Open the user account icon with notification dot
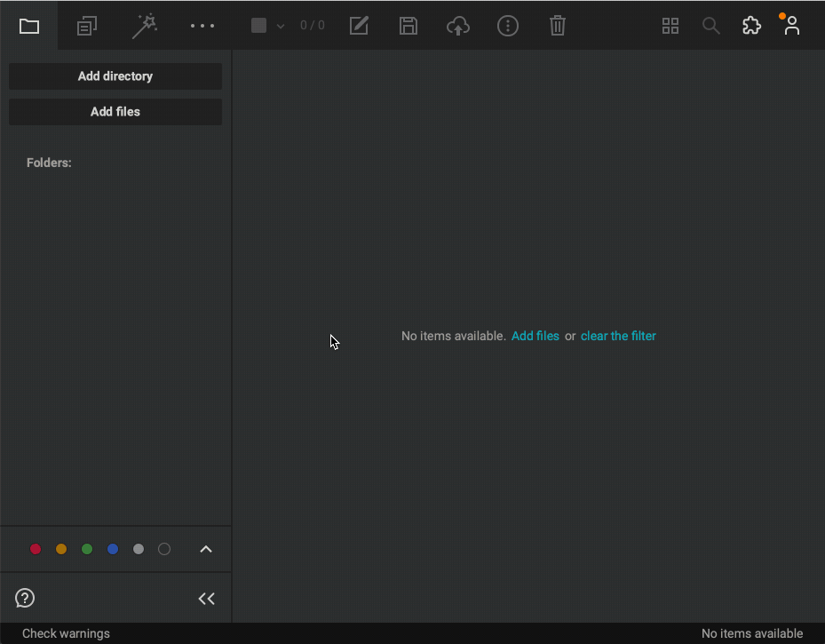This screenshot has width=825, height=644. 790,25
